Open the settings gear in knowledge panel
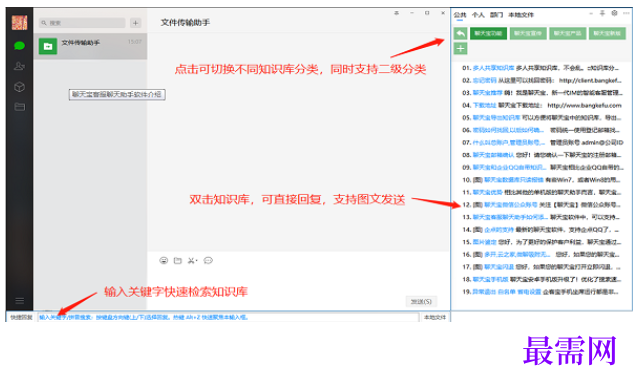 pos(614,13)
